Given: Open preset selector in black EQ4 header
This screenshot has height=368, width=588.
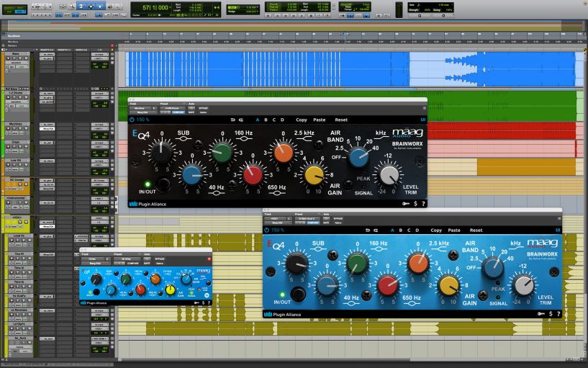Looking at the screenshot, I should point(173,108).
